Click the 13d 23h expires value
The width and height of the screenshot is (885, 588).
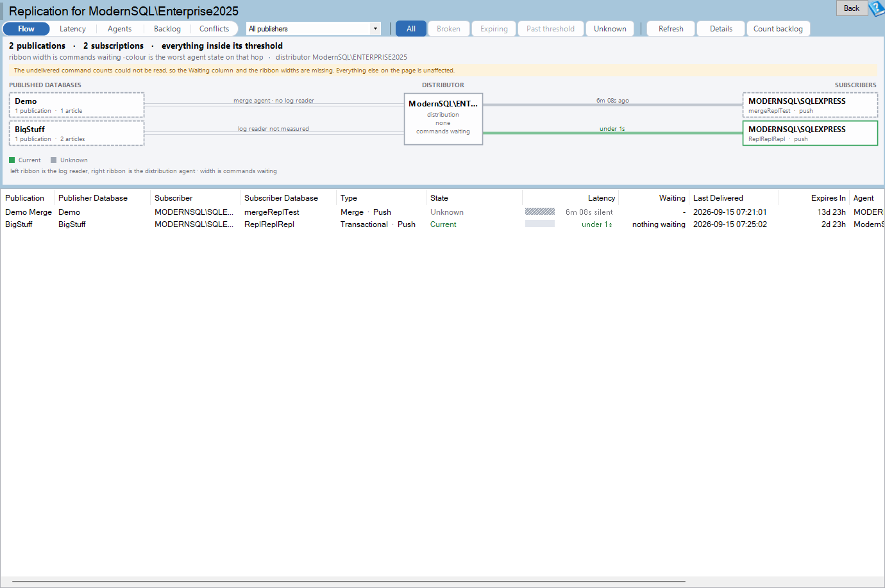[x=831, y=212]
